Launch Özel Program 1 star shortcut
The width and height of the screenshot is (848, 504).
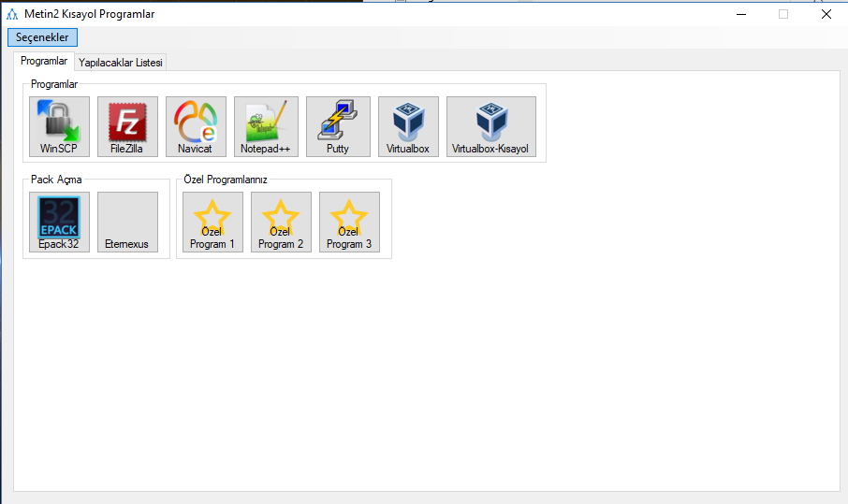click(x=212, y=222)
